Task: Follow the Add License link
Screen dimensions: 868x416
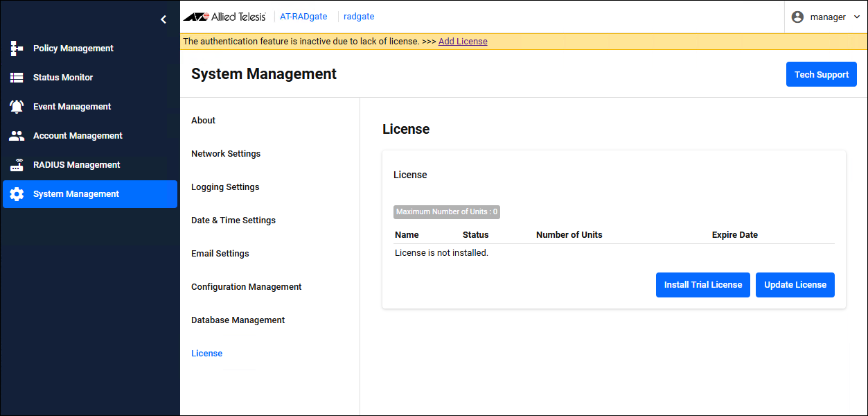Action: (x=463, y=42)
